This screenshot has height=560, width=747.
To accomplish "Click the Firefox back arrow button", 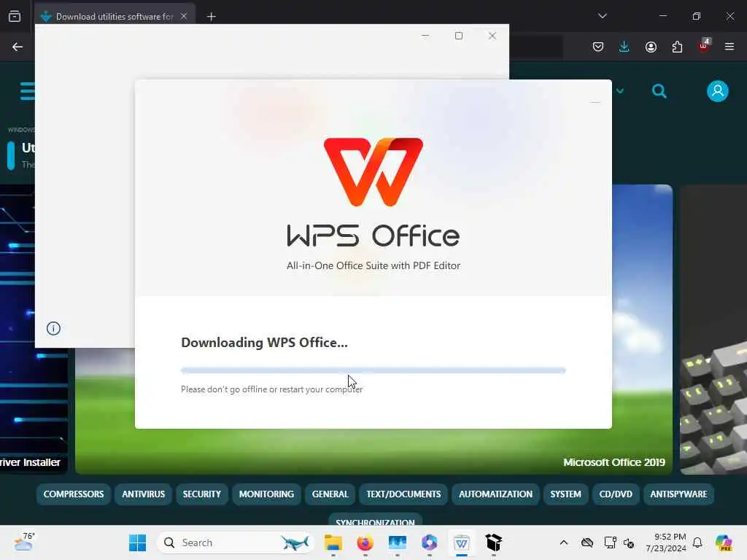I will pyautogui.click(x=18, y=47).
